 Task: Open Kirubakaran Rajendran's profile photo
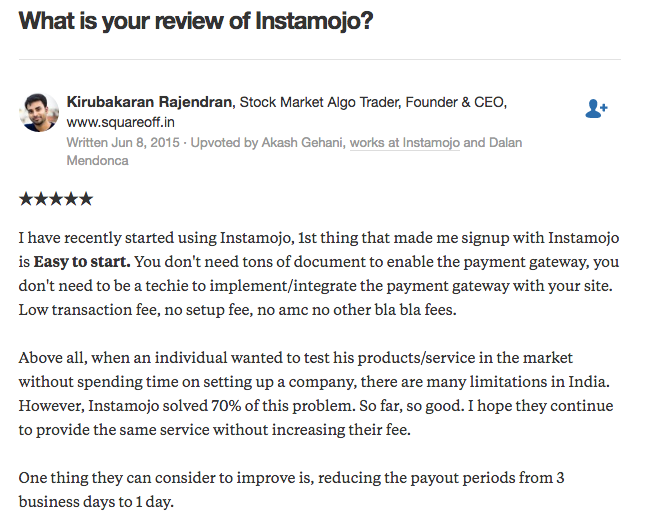[39, 113]
